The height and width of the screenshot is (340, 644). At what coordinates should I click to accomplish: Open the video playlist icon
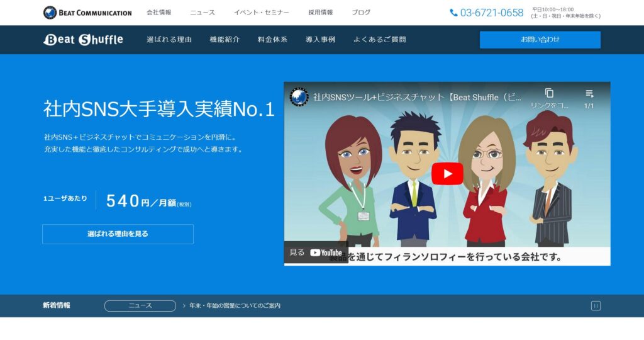point(589,94)
